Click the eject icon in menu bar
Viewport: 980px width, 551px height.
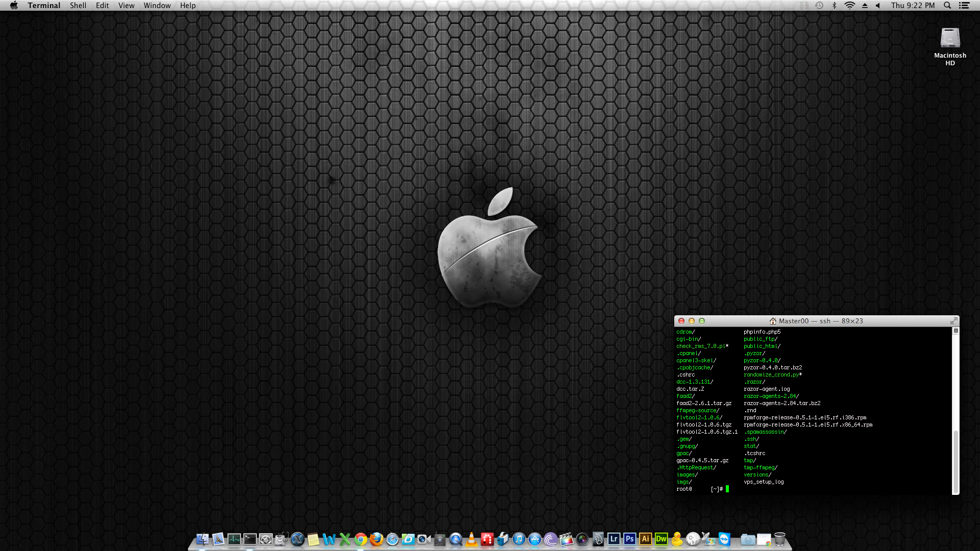(x=865, y=5)
